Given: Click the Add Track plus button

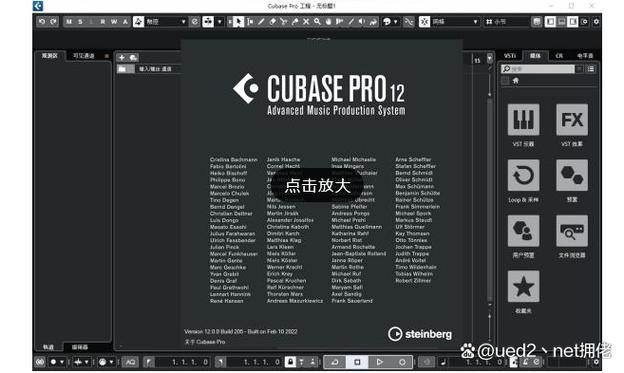Looking at the screenshot, I should coord(122,57).
